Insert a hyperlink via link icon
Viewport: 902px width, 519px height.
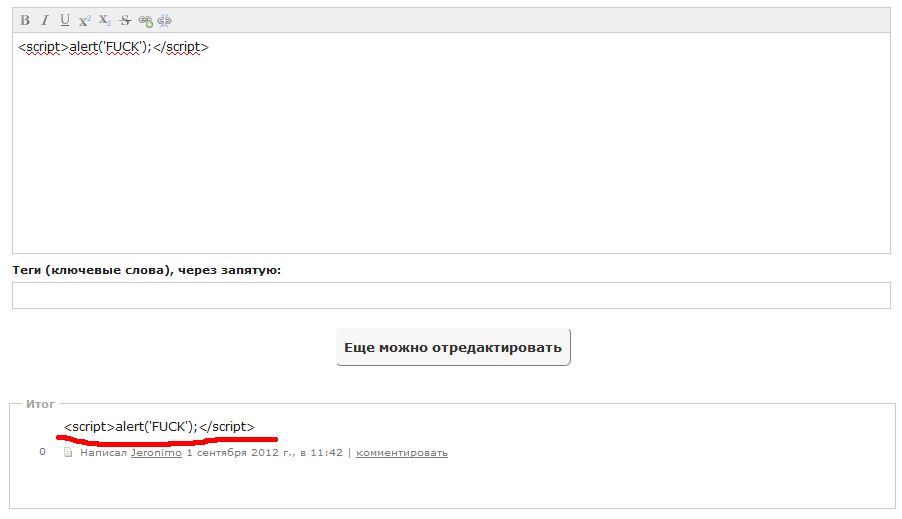pos(145,21)
